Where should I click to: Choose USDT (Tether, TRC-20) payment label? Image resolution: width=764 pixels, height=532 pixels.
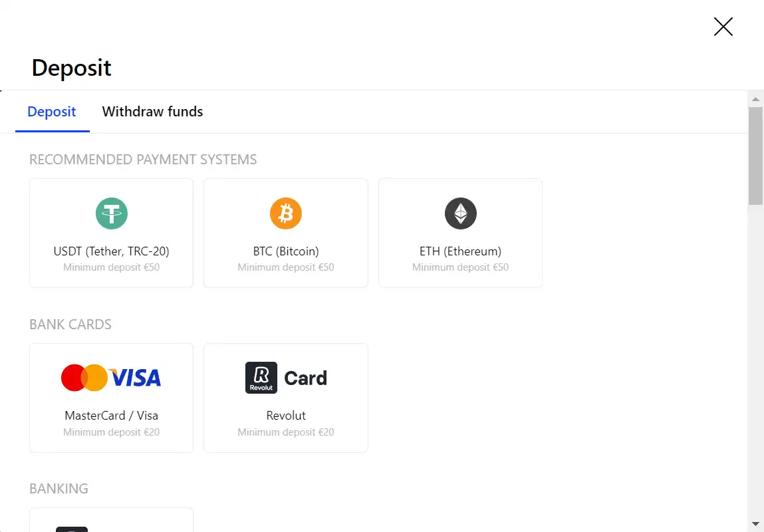click(111, 251)
